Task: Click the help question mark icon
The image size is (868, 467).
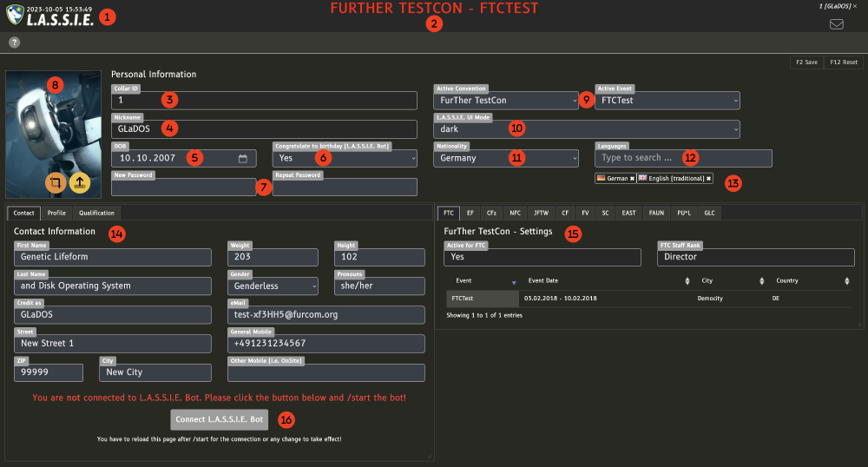Action: pyautogui.click(x=15, y=43)
